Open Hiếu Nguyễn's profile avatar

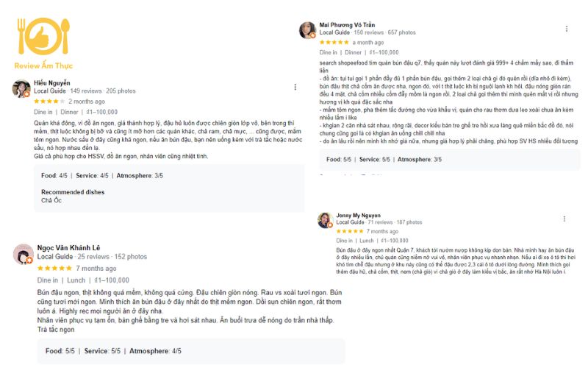pyautogui.click(x=21, y=88)
